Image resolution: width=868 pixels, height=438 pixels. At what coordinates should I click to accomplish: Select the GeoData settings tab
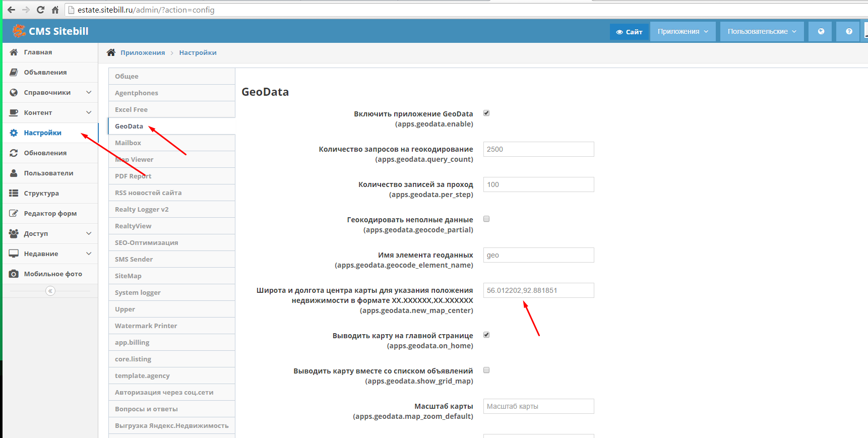click(x=172, y=126)
